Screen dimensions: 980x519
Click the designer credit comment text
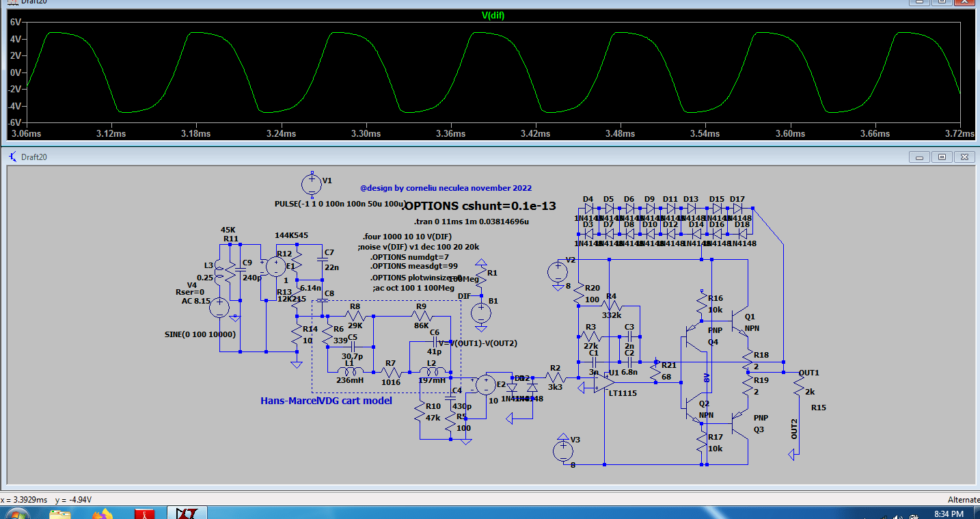[446, 188]
